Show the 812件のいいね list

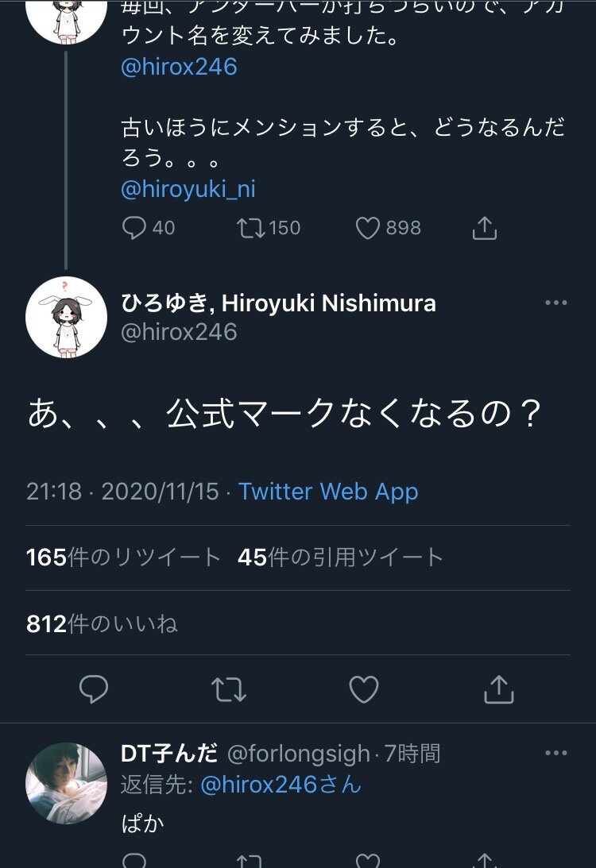(x=102, y=625)
